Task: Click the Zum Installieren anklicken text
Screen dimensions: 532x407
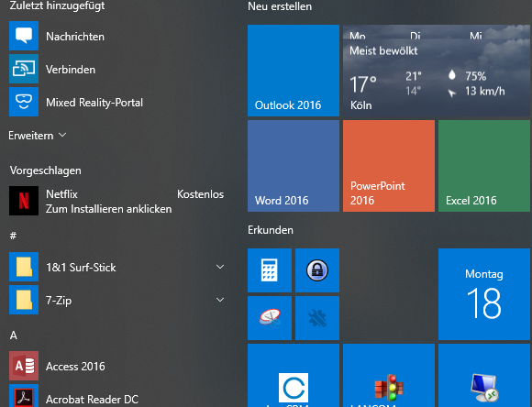Action: pos(108,209)
